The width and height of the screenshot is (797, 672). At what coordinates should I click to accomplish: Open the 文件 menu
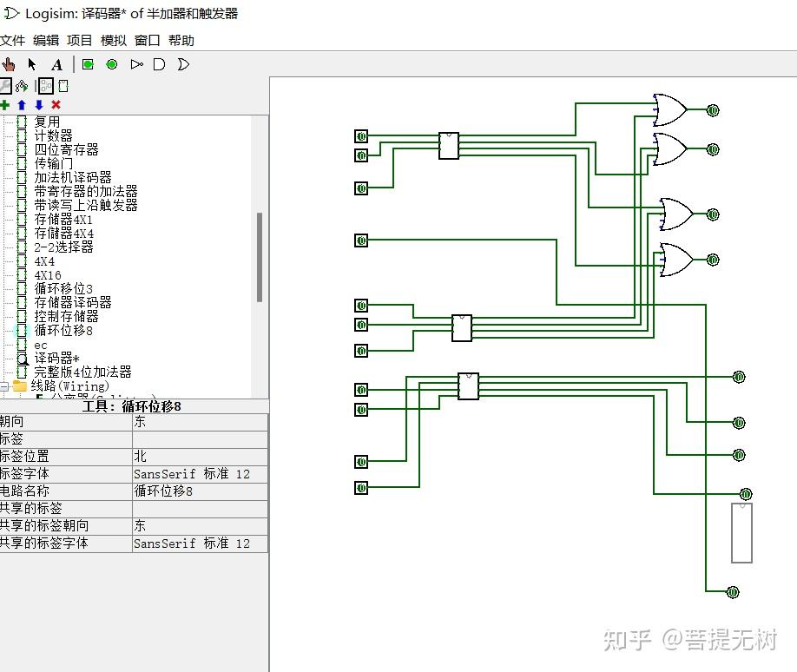click(x=13, y=40)
